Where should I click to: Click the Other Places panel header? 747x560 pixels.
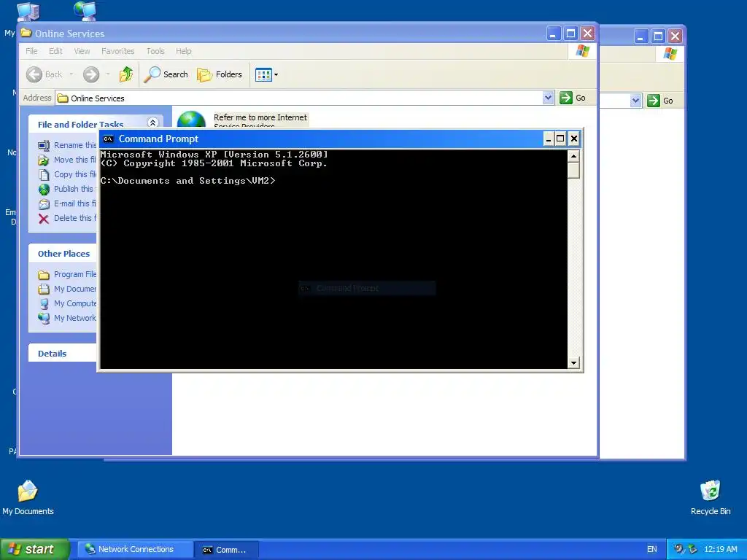(x=63, y=254)
